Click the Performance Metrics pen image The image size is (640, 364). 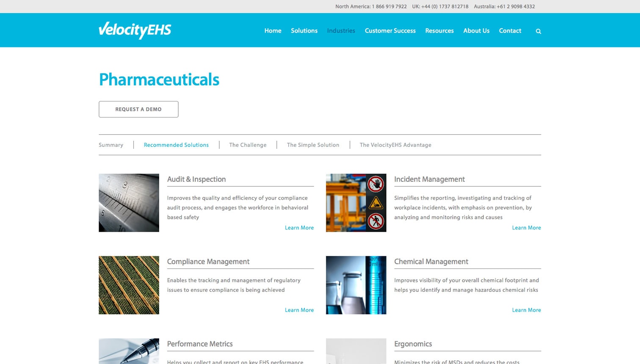pos(129,351)
